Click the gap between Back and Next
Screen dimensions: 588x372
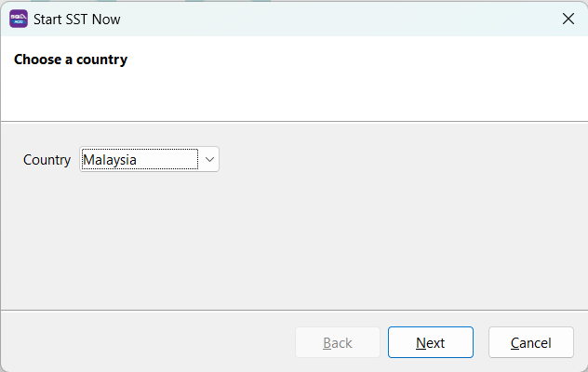(x=384, y=342)
